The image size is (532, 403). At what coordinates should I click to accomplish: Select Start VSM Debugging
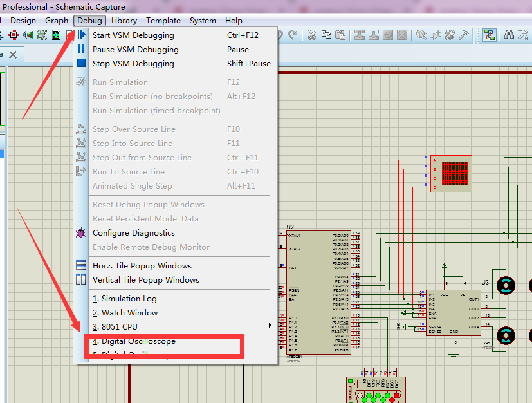click(133, 35)
